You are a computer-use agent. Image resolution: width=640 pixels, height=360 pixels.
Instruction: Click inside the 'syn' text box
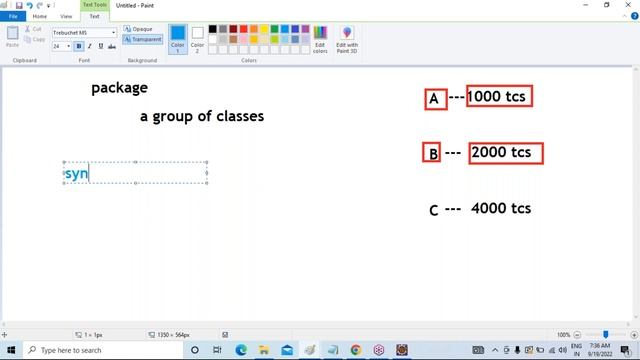[136, 173]
